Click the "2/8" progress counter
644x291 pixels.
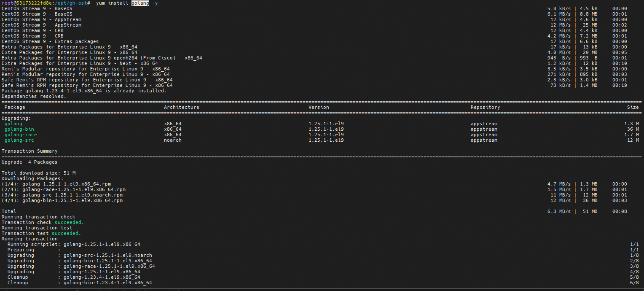[634, 261]
